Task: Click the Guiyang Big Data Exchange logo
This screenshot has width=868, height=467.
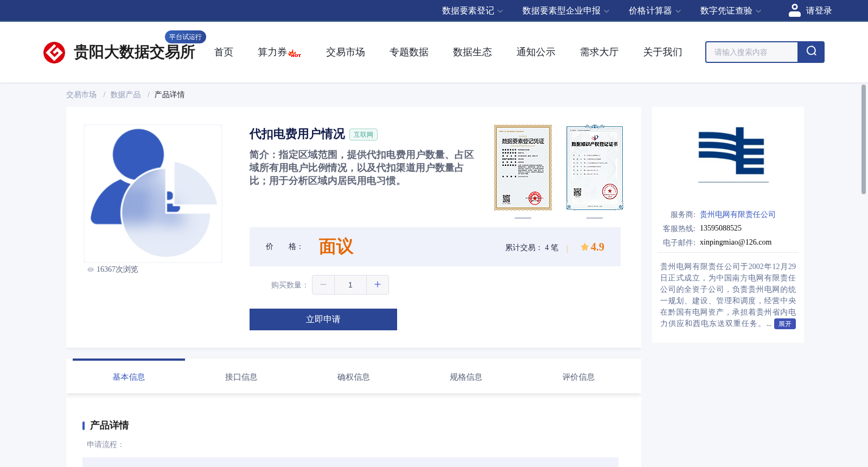Action: (54, 53)
